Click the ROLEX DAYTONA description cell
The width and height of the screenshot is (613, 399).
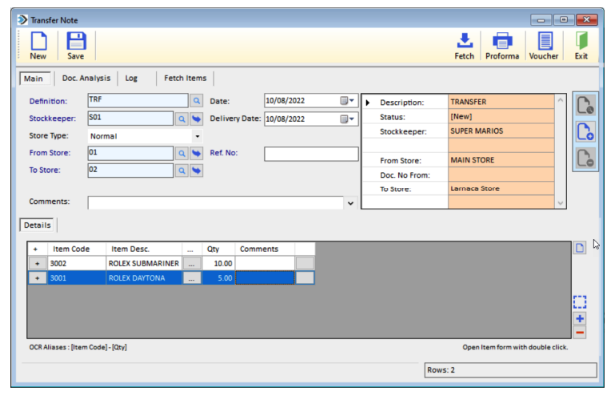pyautogui.click(x=144, y=278)
